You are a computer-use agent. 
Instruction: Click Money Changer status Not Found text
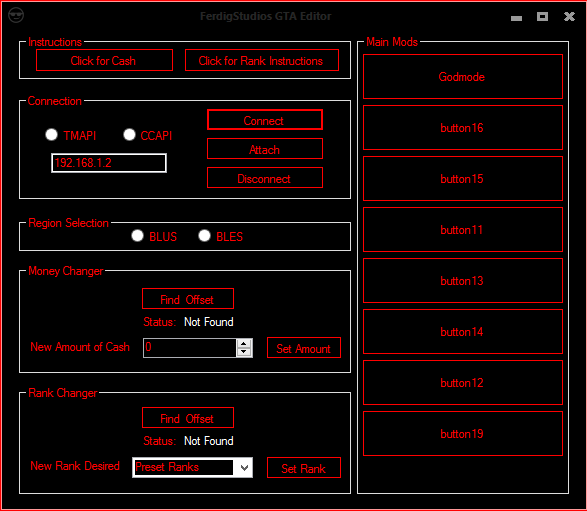click(x=209, y=322)
